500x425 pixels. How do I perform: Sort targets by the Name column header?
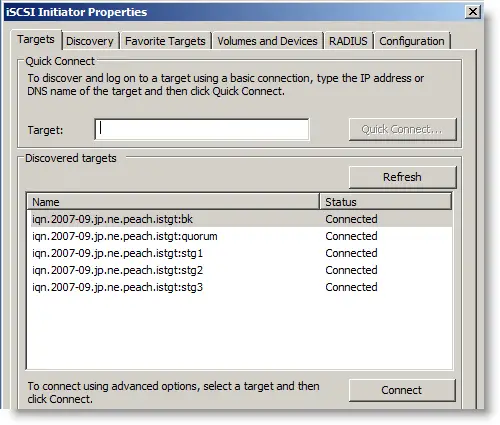coord(173,202)
